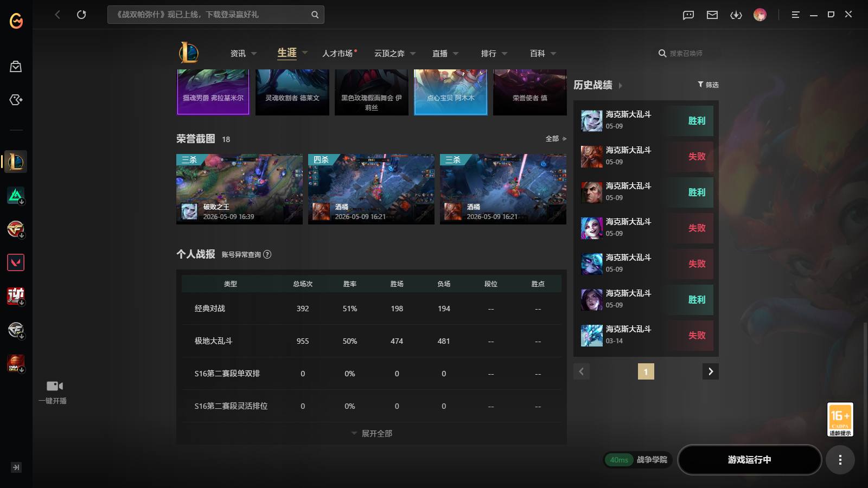The image size is (868, 488).
Task: Select the 灵魂收割者 德莱文 skin card
Action: pos(292,92)
